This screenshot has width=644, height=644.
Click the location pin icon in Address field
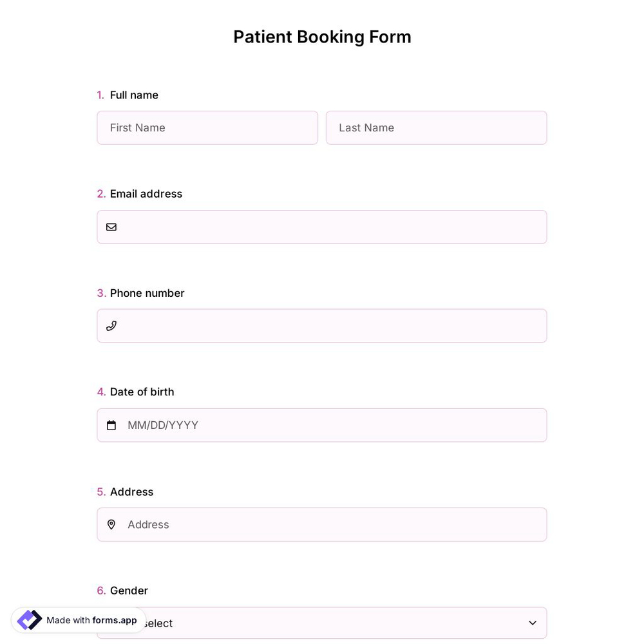111,524
